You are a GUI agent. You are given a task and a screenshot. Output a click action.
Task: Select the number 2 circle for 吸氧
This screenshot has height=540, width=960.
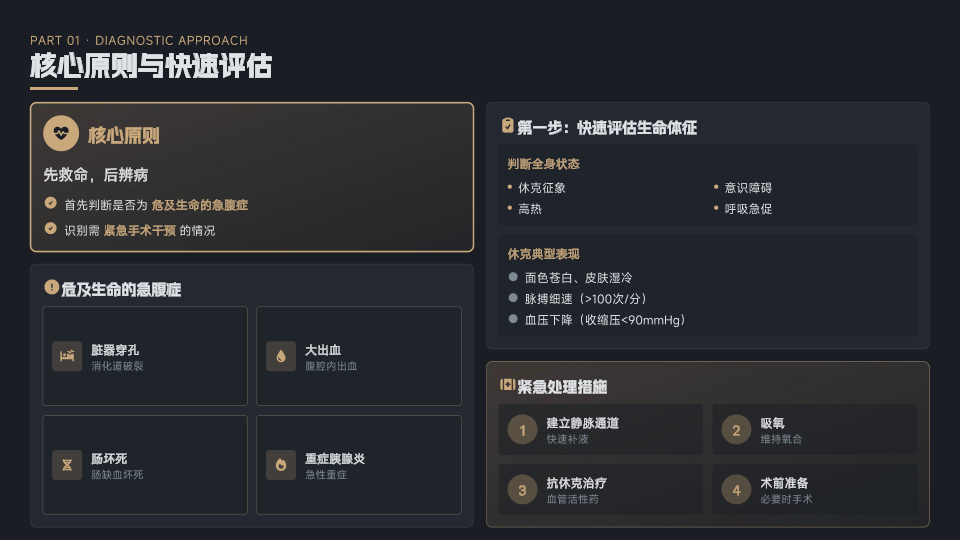pos(736,430)
